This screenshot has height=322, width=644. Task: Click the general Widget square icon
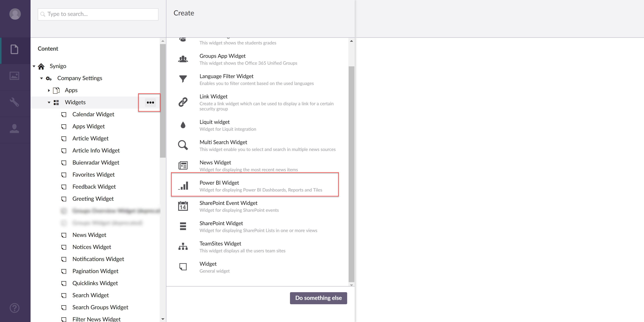(x=183, y=267)
